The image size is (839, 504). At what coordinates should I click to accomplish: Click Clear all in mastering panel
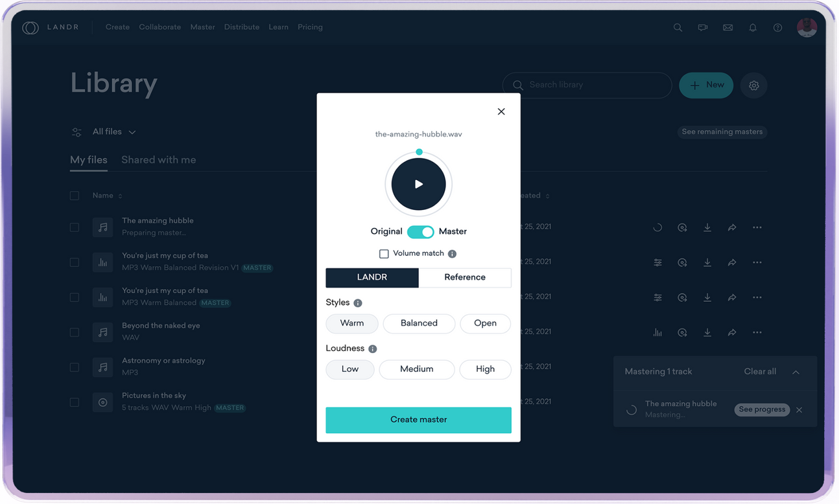(x=760, y=372)
